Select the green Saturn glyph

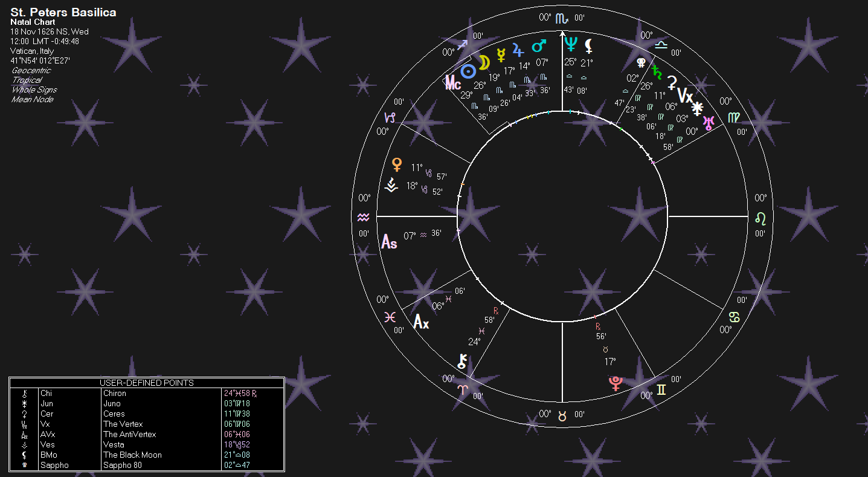pos(657,73)
